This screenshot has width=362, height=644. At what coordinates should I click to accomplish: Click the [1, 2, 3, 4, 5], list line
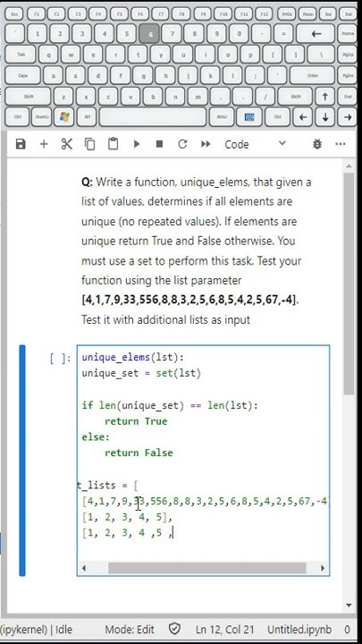(127, 517)
